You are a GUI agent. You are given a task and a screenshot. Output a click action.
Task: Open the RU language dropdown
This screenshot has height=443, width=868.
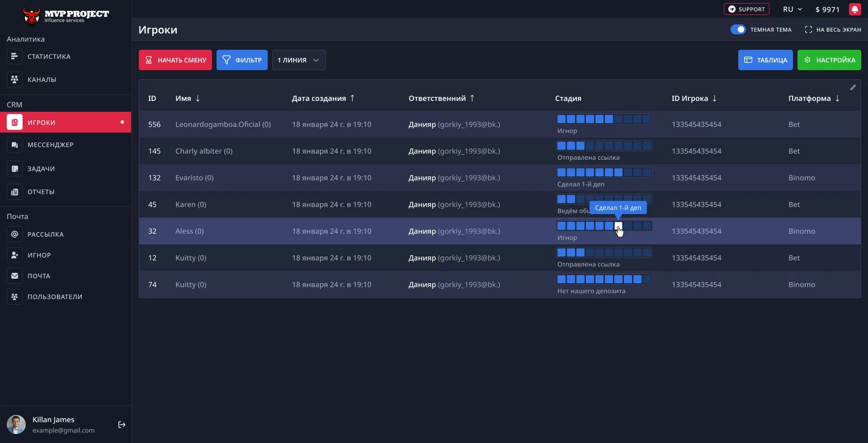(792, 10)
